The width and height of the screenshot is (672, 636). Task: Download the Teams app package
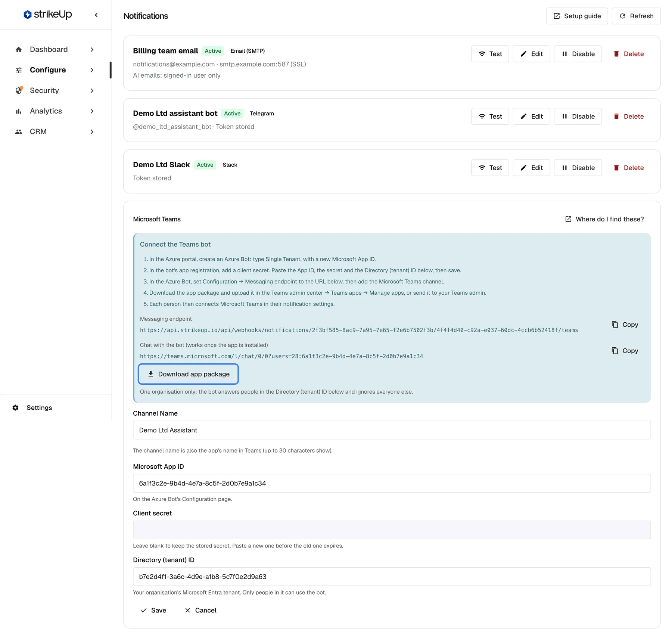click(188, 374)
